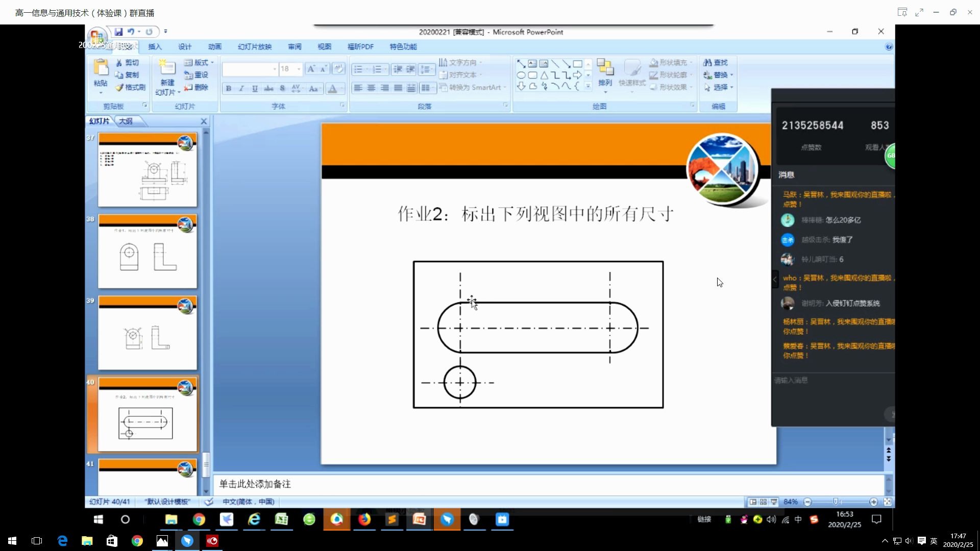The width and height of the screenshot is (980, 551).
Task: Select slide 38 thumbnail
Action: [x=147, y=251]
